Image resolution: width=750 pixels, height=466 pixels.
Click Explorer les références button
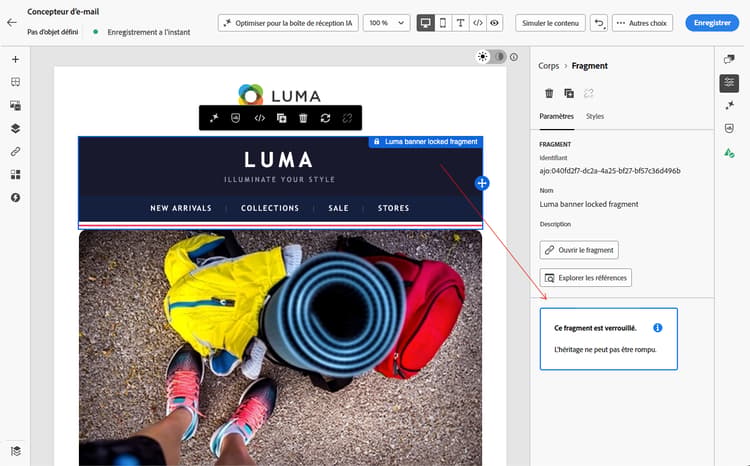(585, 277)
